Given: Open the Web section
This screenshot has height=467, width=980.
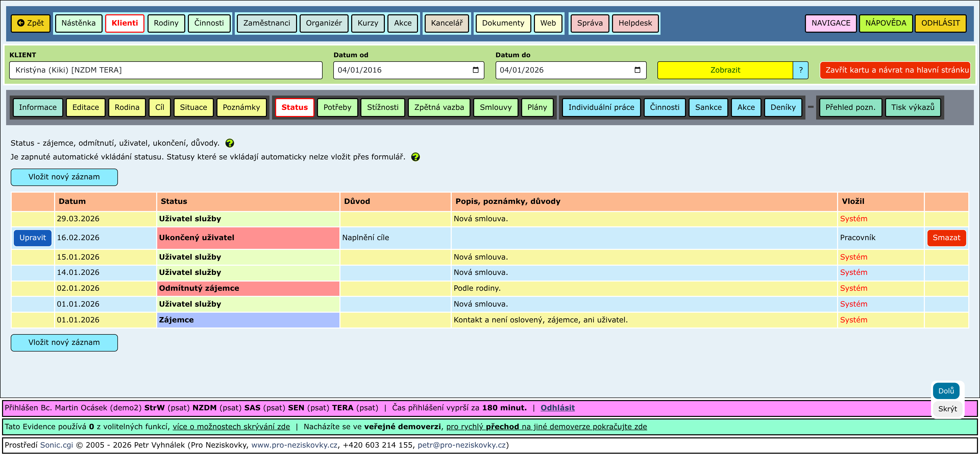Looking at the screenshot, I should (548, 23).
